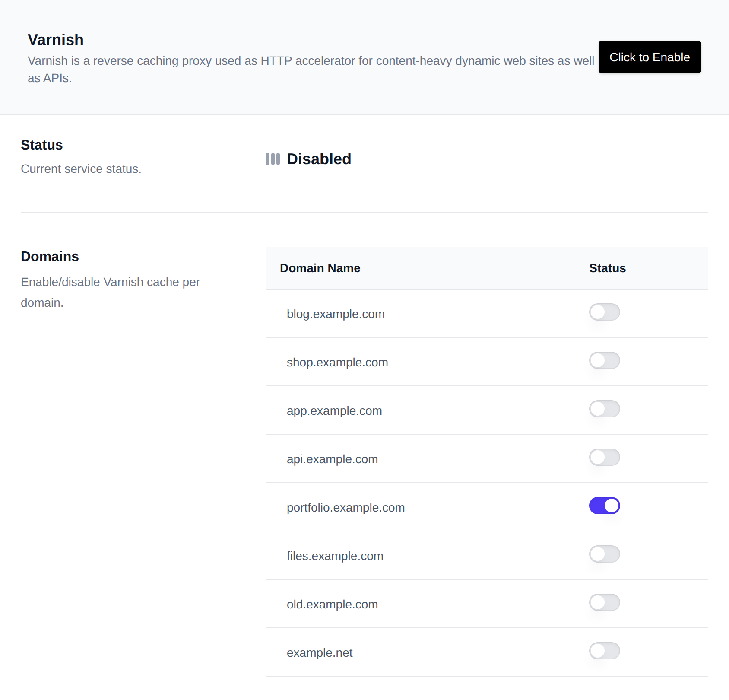The width and height of the screenshot is (729, 700).
Task: Click the 'Domain Name' column header
Action: [x=320, y=268]
